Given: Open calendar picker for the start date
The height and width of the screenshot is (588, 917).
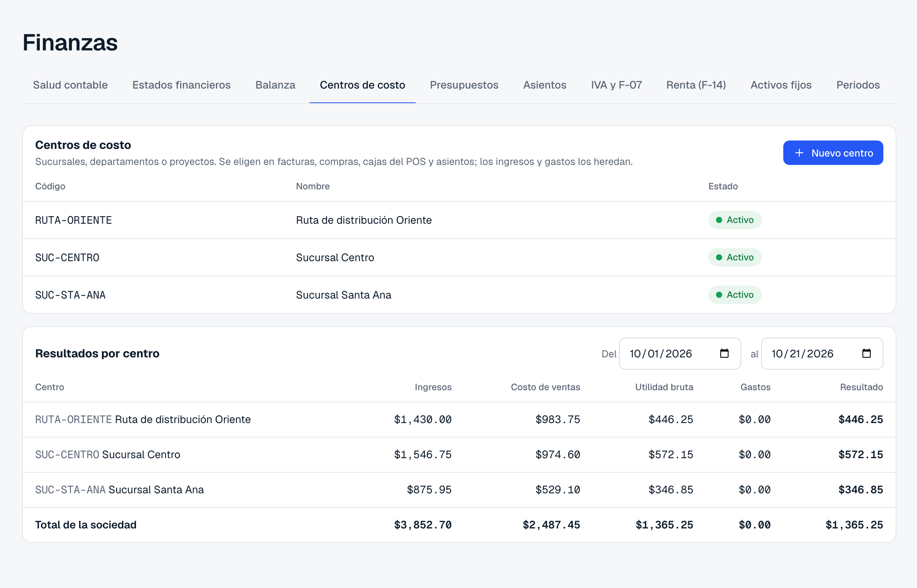Looking at the screenshot, I should (724, 354).
